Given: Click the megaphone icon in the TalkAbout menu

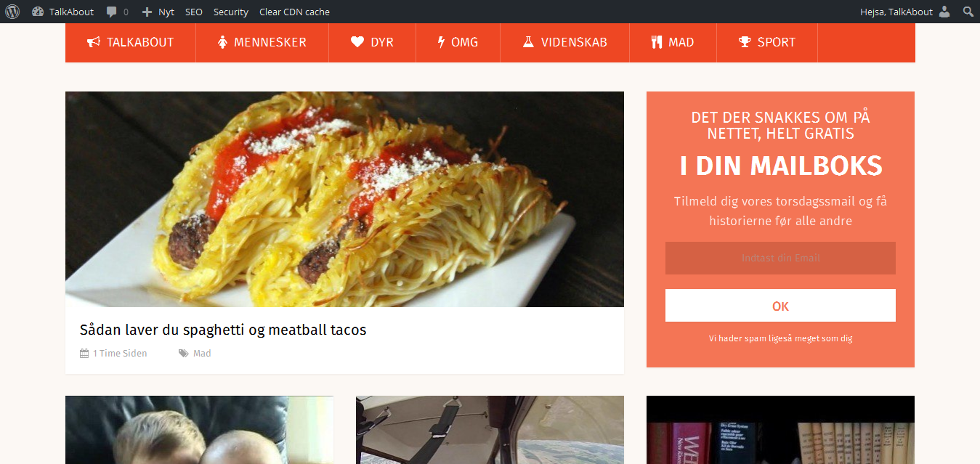Looking at the screenshot, I should (94, 42).
